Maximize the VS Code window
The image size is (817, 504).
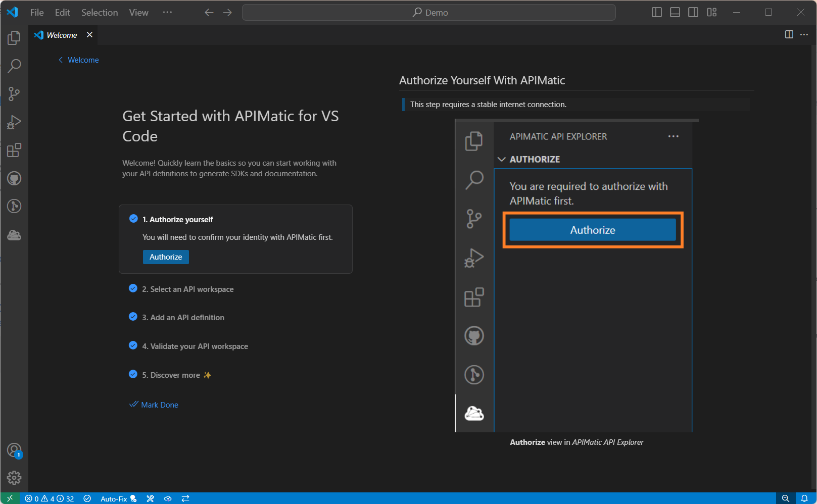click(768, 12)
